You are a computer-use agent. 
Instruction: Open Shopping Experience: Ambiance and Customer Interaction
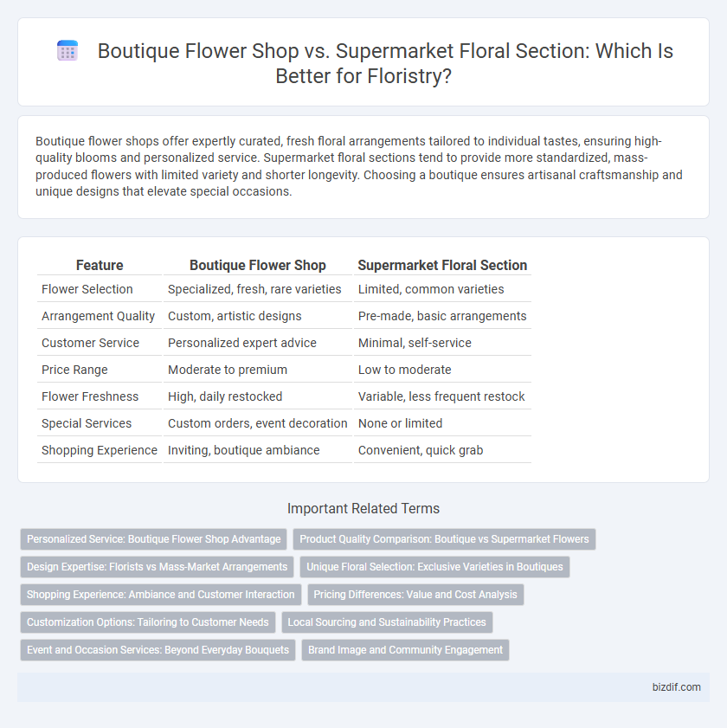click(x=161, y=595)
